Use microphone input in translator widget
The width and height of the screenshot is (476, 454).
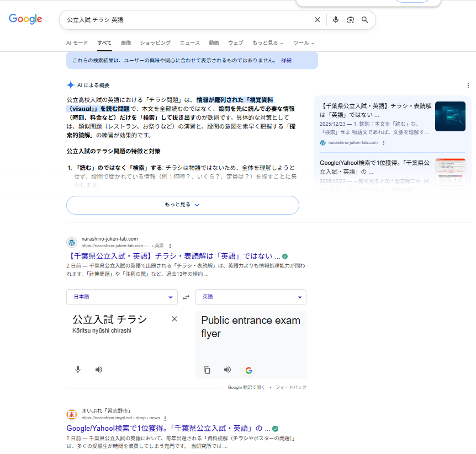pyautogui.click(x=78, y=370)
